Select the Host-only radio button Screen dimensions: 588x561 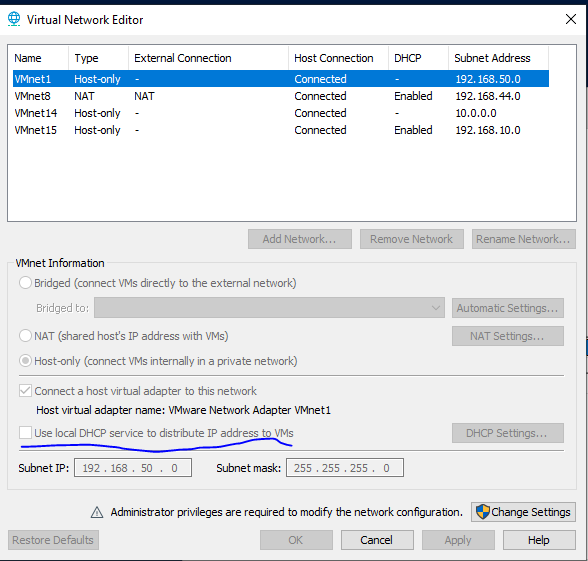click(x=25, y=361)
